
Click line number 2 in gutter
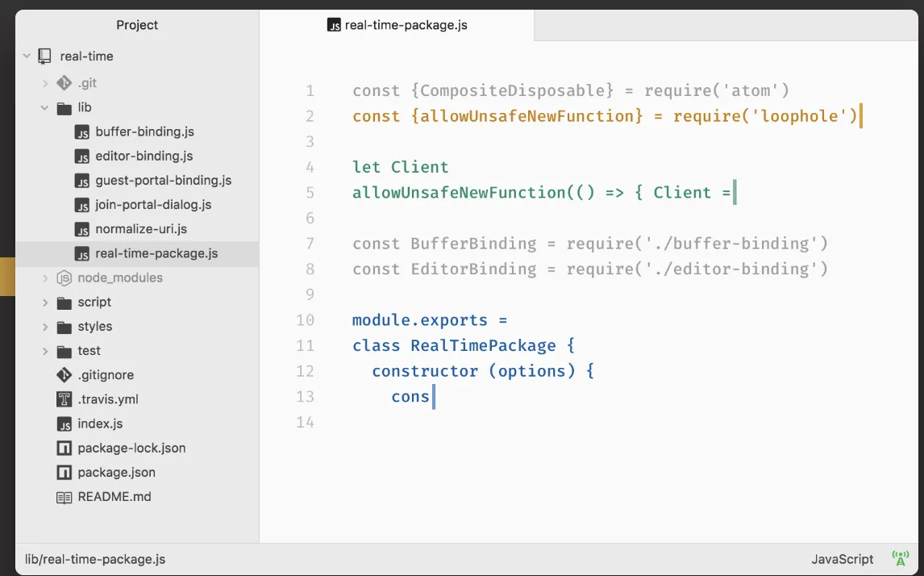tap(310, 117)
